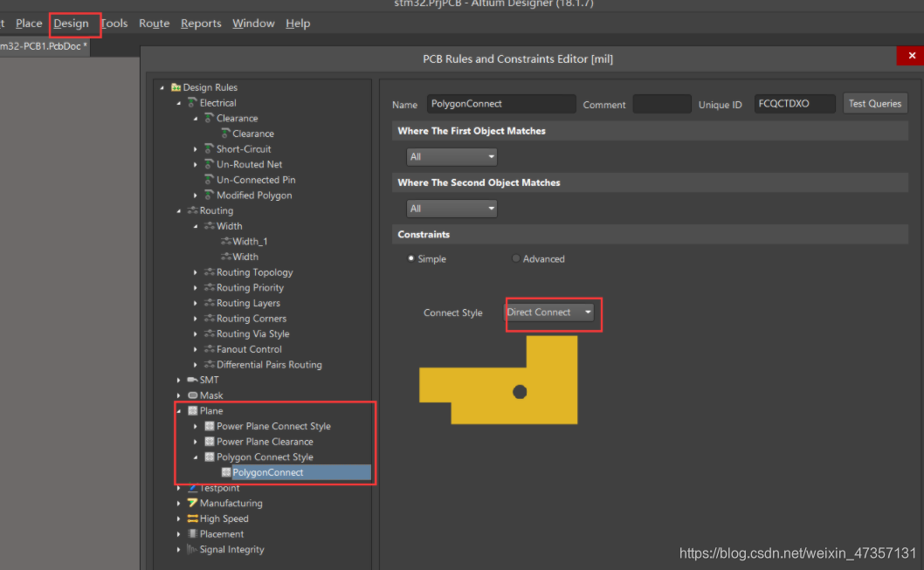Click the Routing Priority icon
The height and width of the screenshot is (570, 924).
pyautogui.click(x=209, y=287)
